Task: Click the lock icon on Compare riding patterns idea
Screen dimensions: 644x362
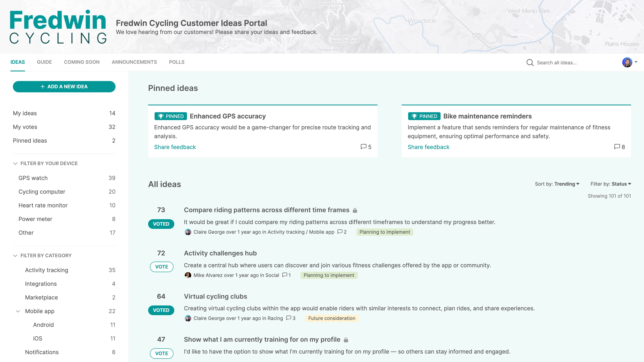Action: pos(355,210)
